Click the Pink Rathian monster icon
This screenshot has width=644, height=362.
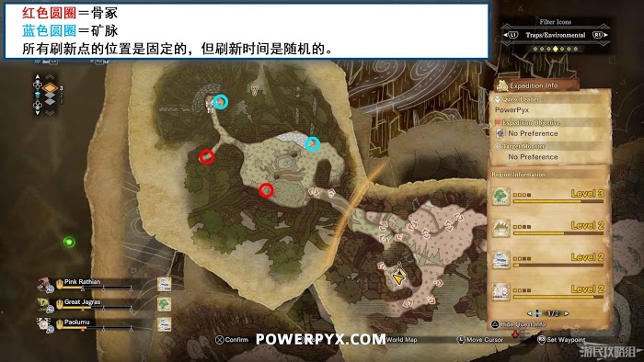click(x=44, y=285)
